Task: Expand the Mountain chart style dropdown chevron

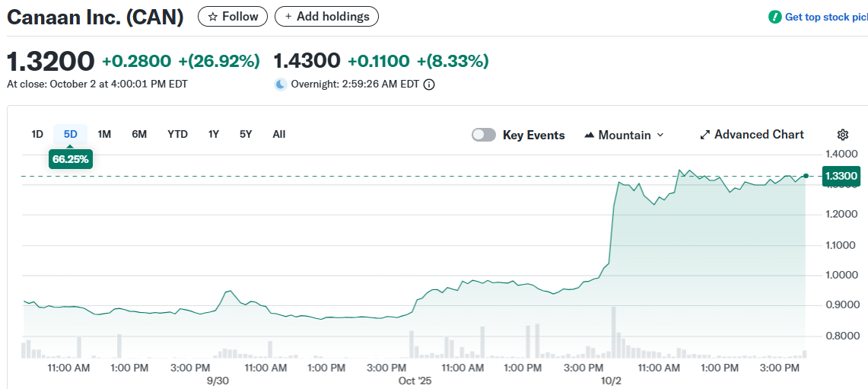Action: (660, 135)
